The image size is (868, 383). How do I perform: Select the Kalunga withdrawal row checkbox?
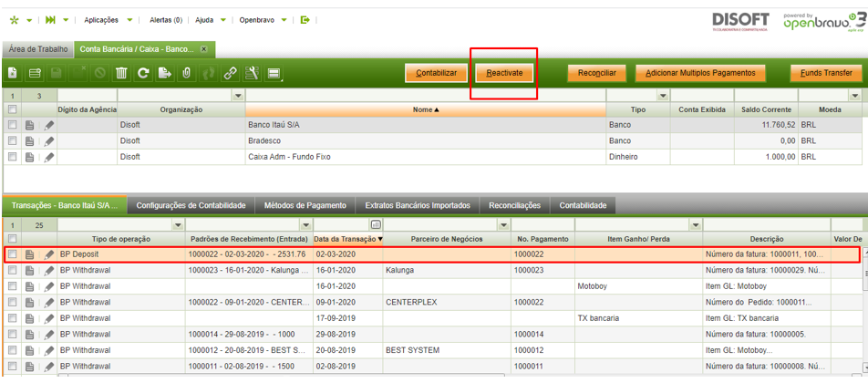[13, 270]
